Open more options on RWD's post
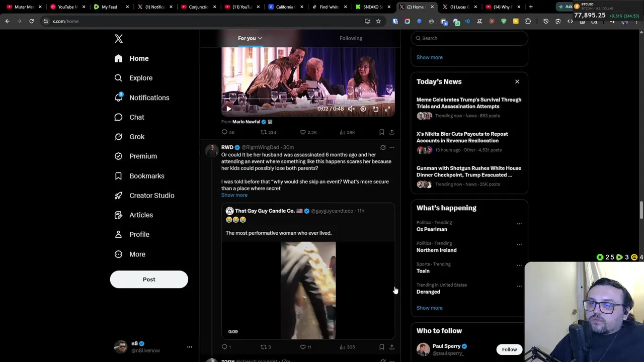Viewport: 644px width, 362px height. click(392, 148)
